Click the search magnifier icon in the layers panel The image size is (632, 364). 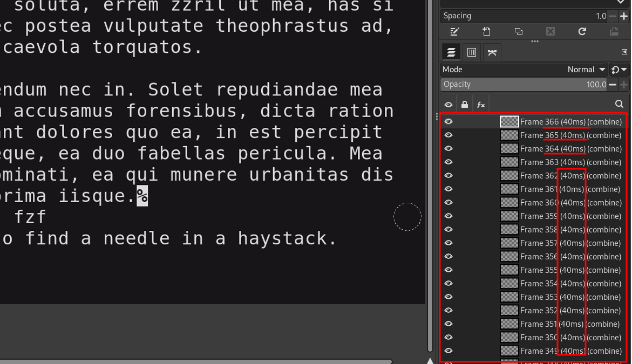click(619, 104)
